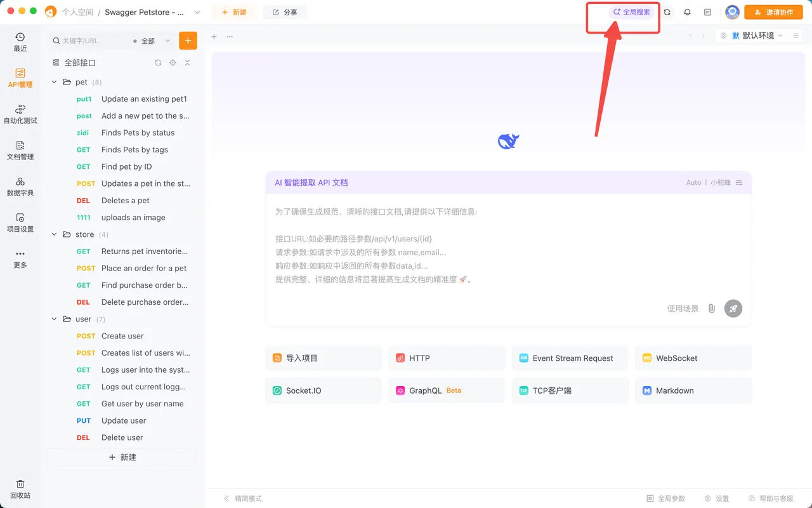This screenshot has height=508, width=812.
Task: Click the sync refresh icon beside 全局搜索
Action: coord(667,12)
